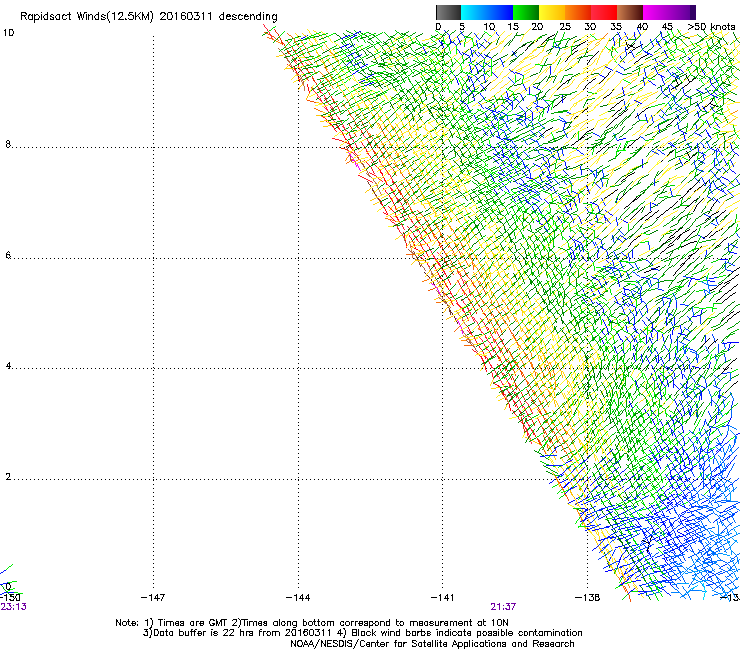Click the legend label '40'
The height and width of the screenshot is (650, 740).
tap(642, 27)
